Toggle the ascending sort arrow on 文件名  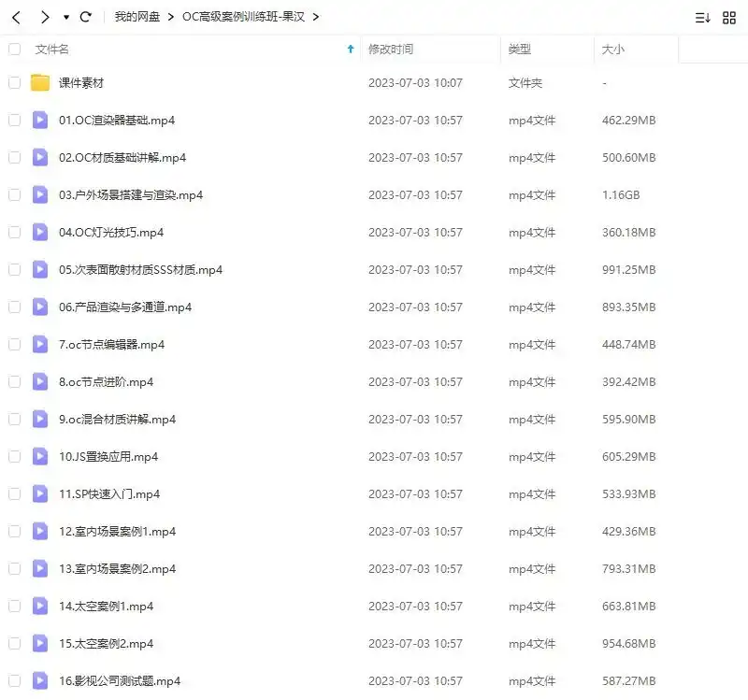350,50
